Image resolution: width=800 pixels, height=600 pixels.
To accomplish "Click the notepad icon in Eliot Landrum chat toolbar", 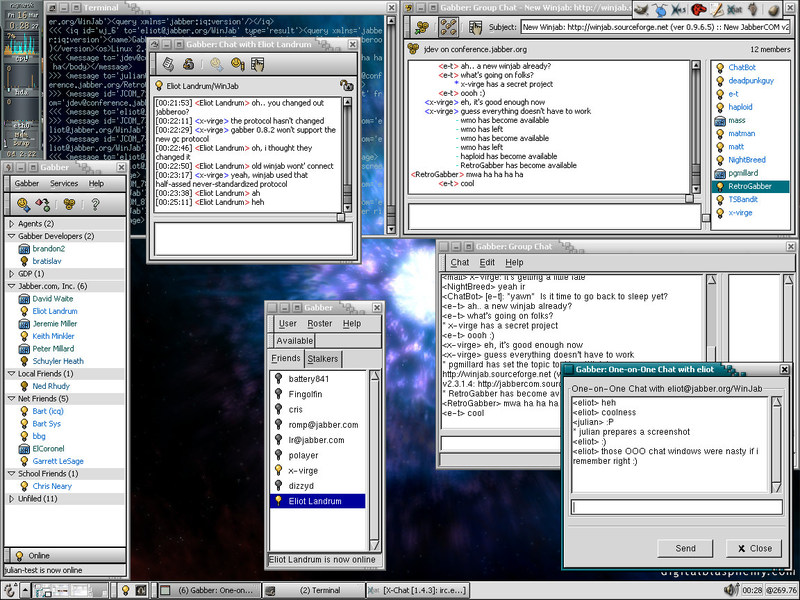I will click(x=168, y=64).
